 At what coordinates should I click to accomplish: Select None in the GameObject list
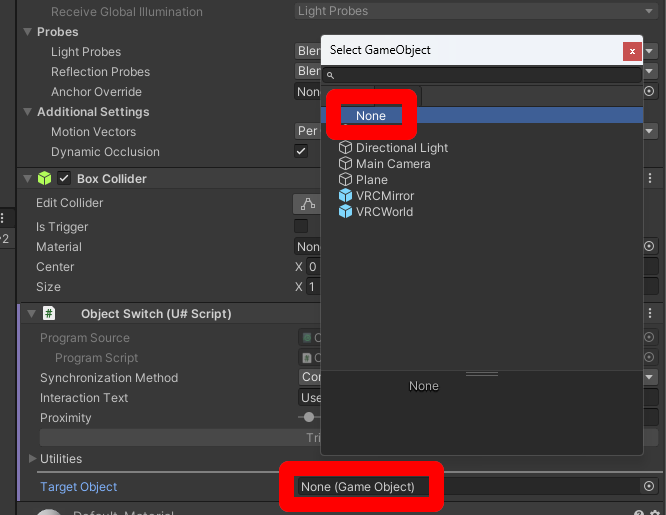(x=482, y=116)
